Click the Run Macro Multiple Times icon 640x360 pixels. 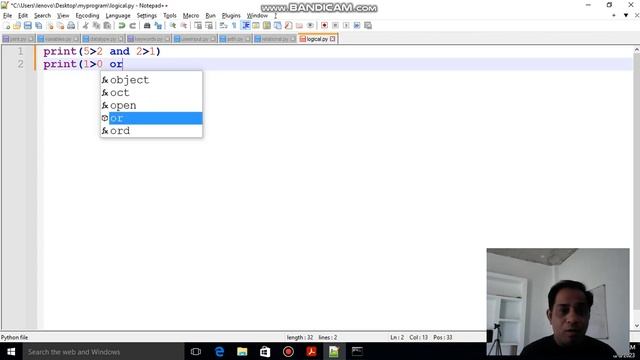tap(357, 26)
